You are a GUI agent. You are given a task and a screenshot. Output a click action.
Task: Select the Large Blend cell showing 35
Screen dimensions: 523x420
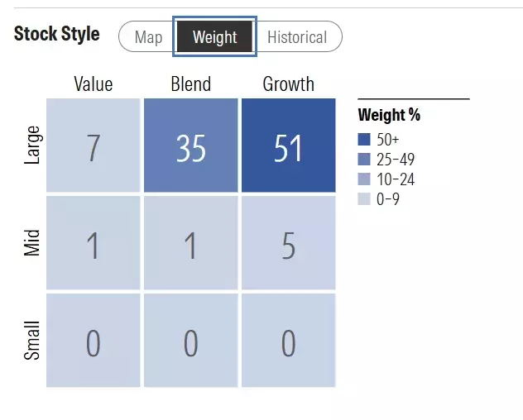coord(191,146)
